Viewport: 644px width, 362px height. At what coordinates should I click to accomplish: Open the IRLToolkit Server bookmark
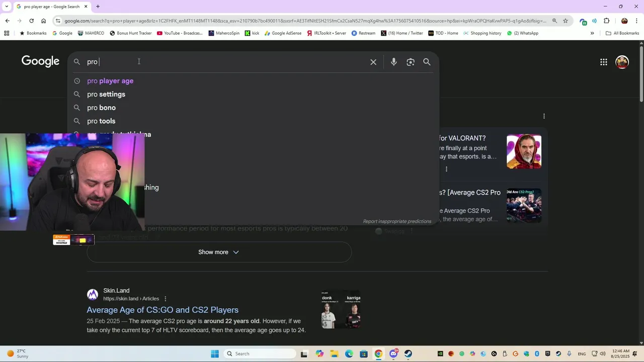(x=327, y=33)
